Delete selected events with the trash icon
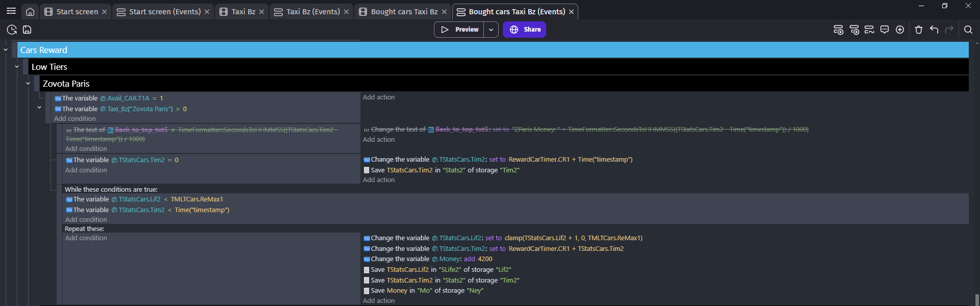980x306 pixels. coord(919,30)
